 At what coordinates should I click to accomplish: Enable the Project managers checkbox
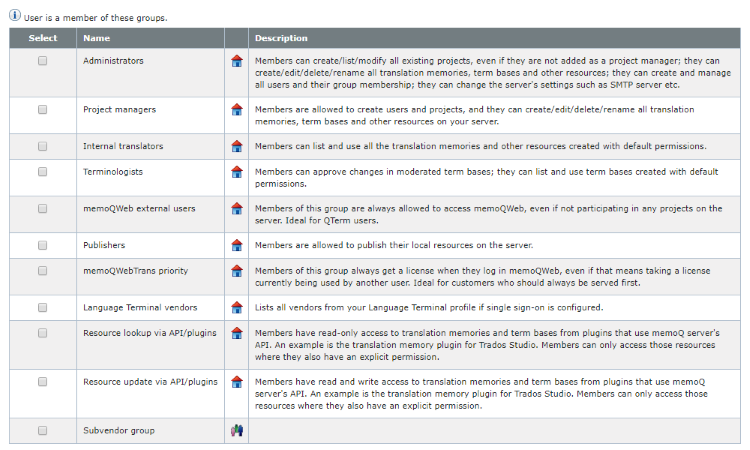click(x=42, y=110)
